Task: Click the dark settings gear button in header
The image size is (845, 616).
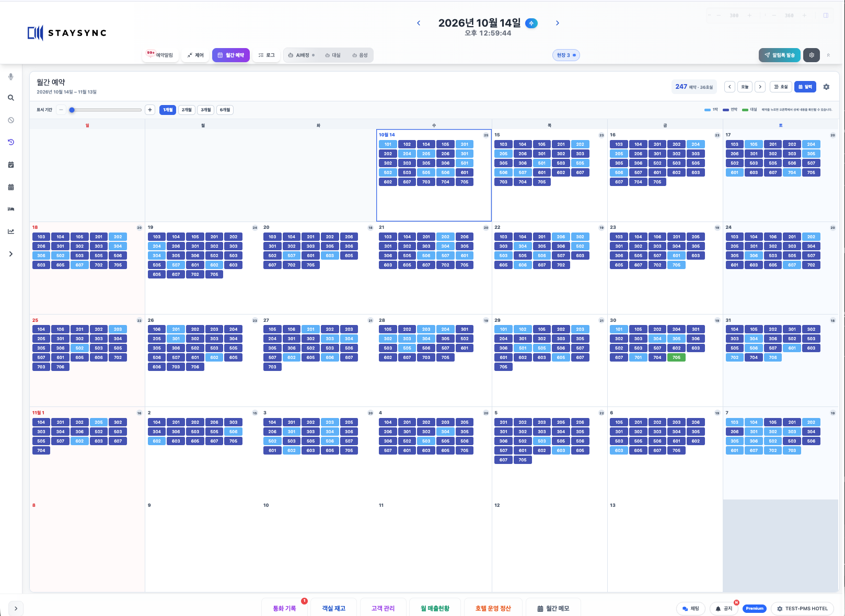Action: tap(811, 55)
